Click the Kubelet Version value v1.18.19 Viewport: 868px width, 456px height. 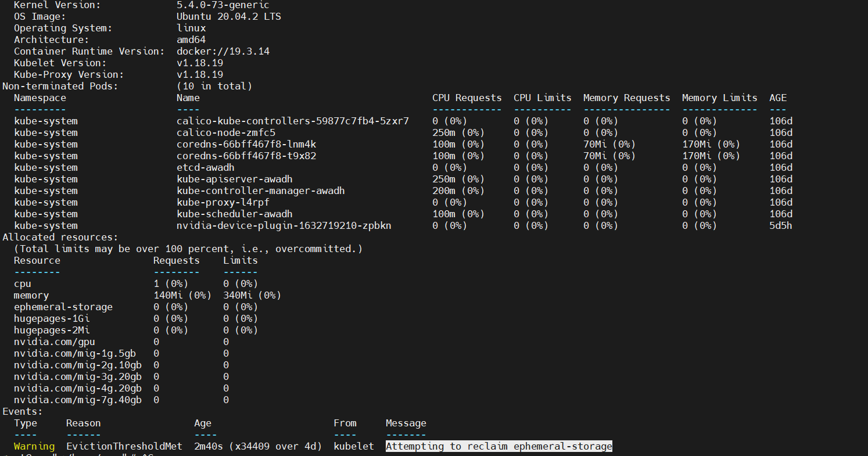(x=200, y=63)
